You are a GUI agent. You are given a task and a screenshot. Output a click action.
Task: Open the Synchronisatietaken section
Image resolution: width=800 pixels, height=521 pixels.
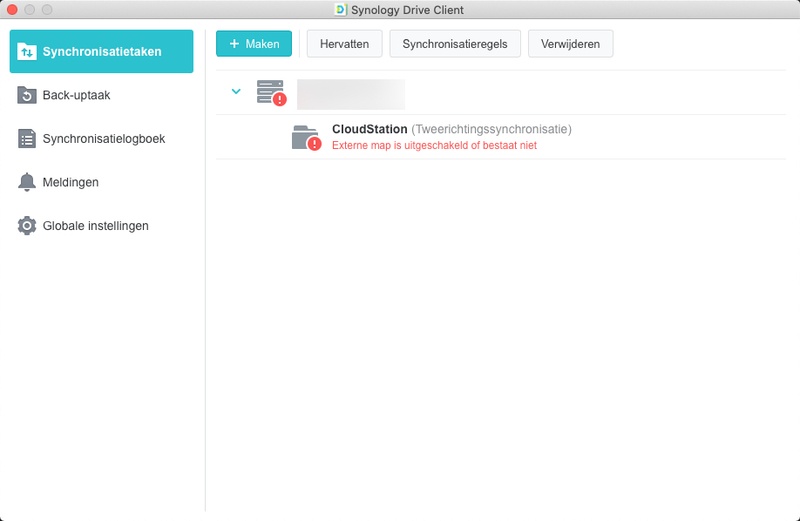tap(102, 52)
